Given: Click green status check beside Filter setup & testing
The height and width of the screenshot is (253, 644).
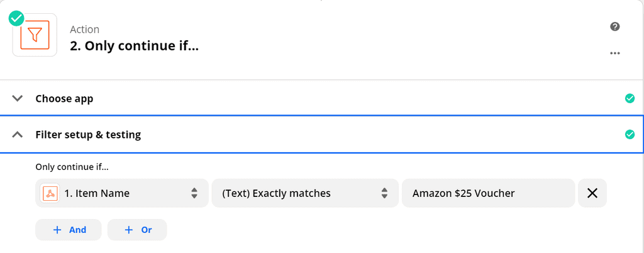Looking at the screenshot, I should click(630, 135).
